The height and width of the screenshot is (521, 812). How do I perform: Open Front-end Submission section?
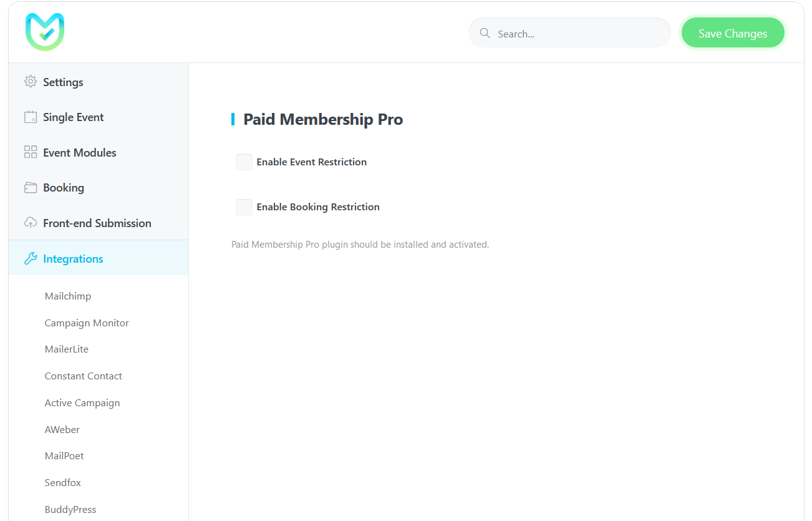(x=99, y=223)
